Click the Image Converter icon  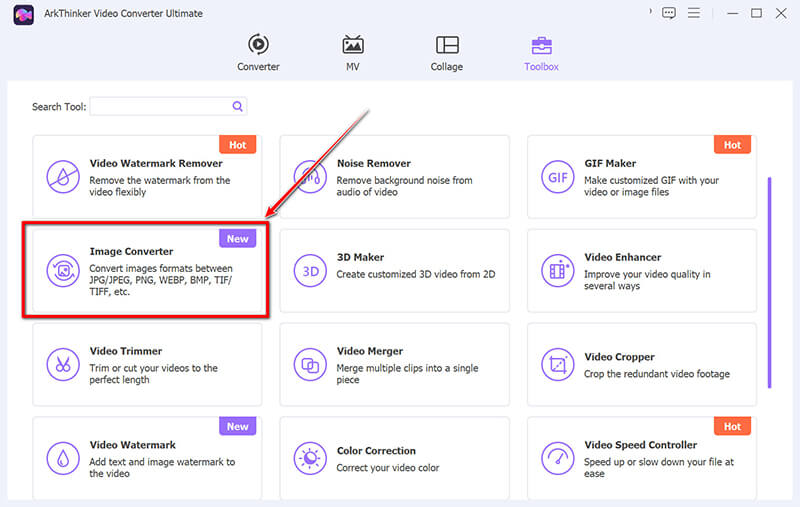click(x=63, y=271)
